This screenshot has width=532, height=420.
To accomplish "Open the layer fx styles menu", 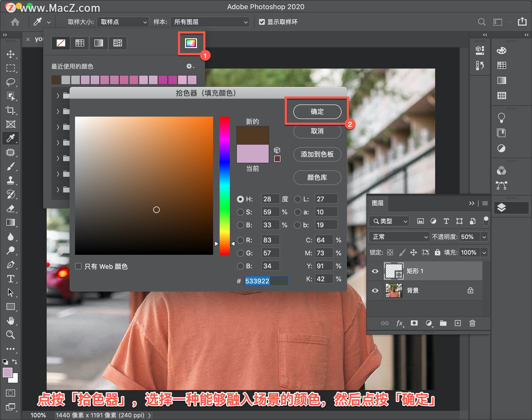I will 400,323.
